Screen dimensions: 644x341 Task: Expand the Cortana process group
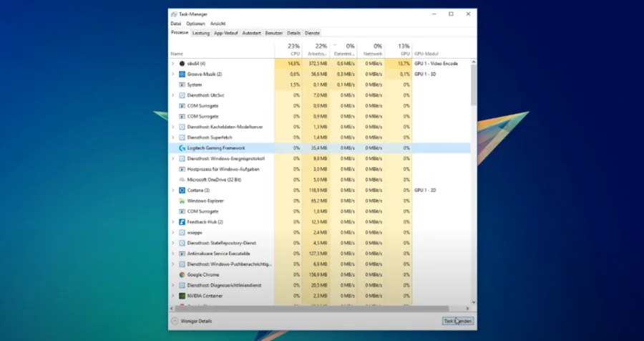coord(173,191)
